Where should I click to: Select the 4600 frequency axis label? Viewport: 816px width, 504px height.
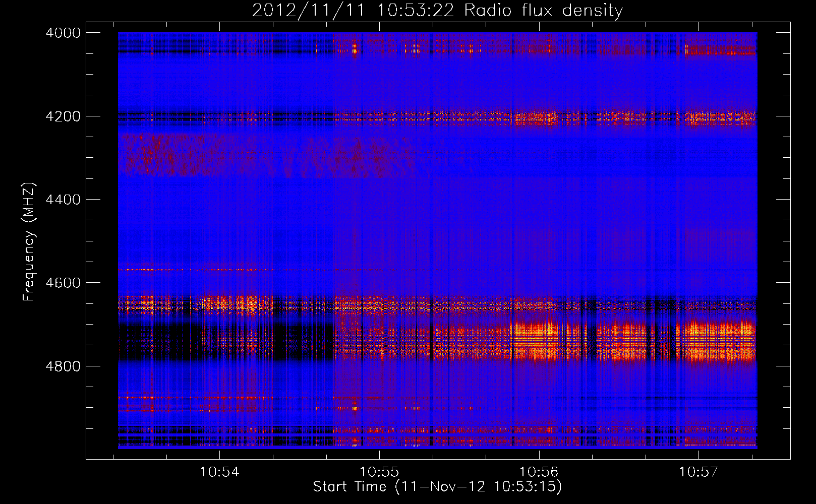pos(63,283)
